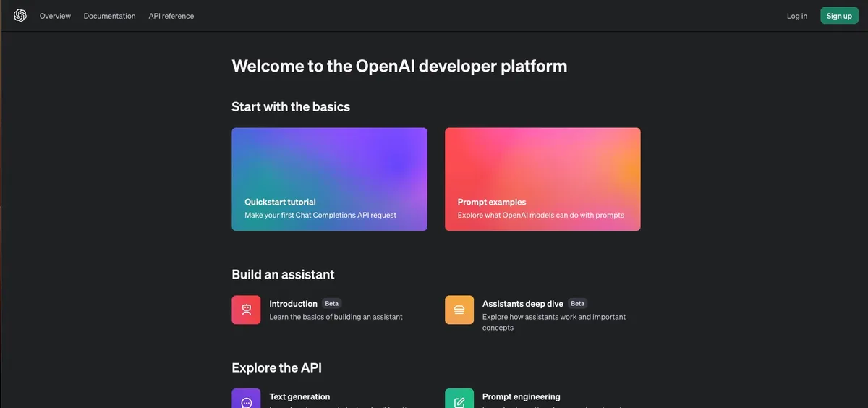Open the Prompt examples card
Image resolution: width=868 pixels, height=408 pixels.
point(542,179)
